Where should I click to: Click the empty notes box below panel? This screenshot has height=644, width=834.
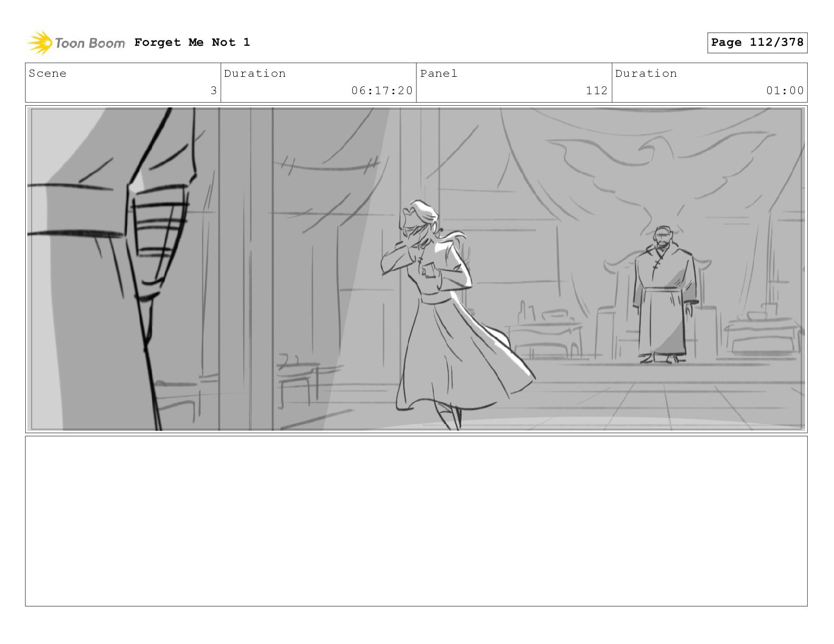(416, 521)
